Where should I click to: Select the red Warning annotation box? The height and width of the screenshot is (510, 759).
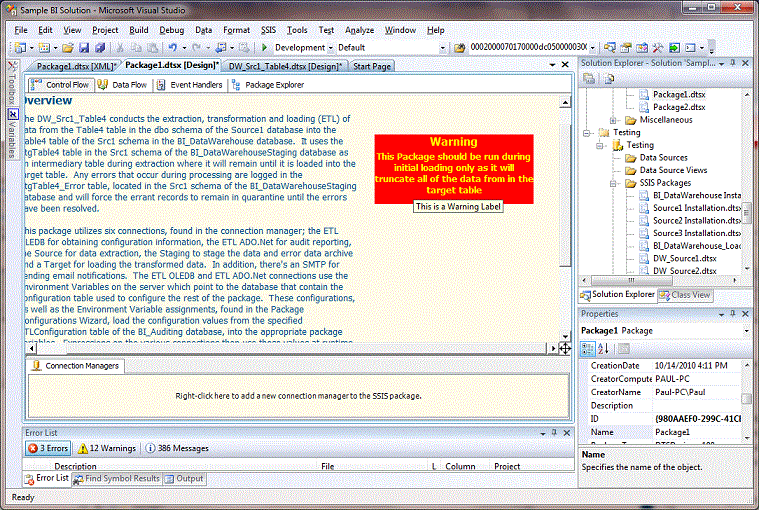point(454,169)
